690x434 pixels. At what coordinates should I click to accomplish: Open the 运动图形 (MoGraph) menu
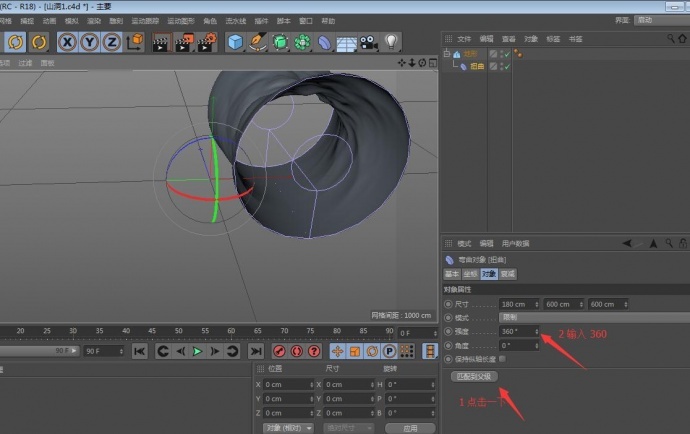tap(181, 21)
